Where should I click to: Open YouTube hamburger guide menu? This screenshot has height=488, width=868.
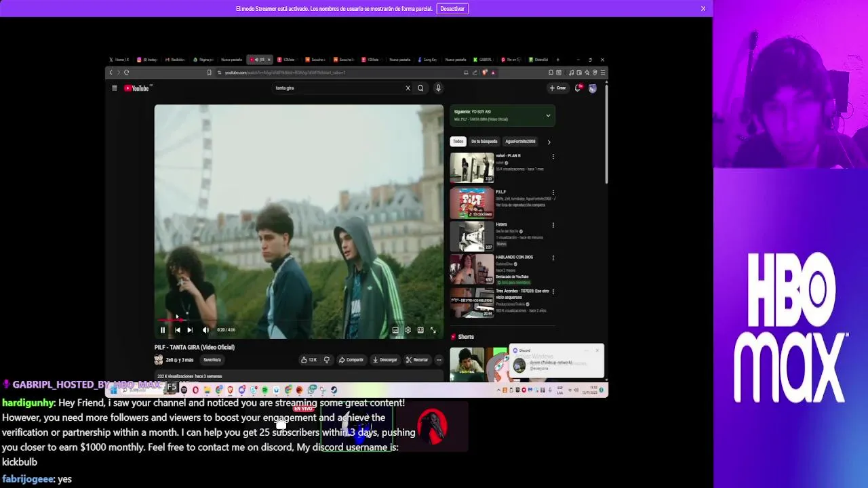(115, 88)
